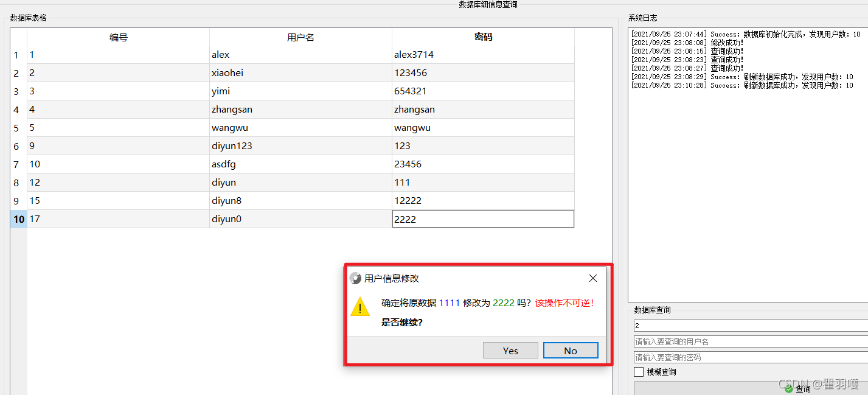Screen dimensions: 868x395
Task: Click ID cell 15
Action: pos(119,201)
